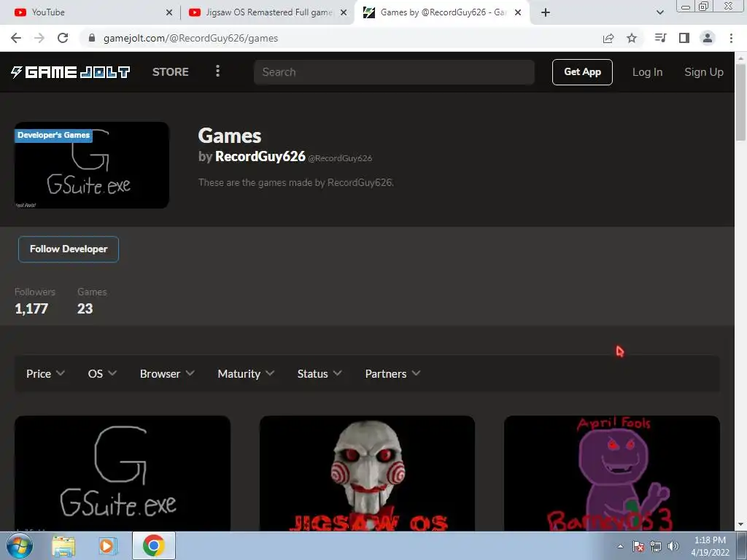Open the STORE menu item
This screenshot has width=747, height=560.
click(171, 72)
